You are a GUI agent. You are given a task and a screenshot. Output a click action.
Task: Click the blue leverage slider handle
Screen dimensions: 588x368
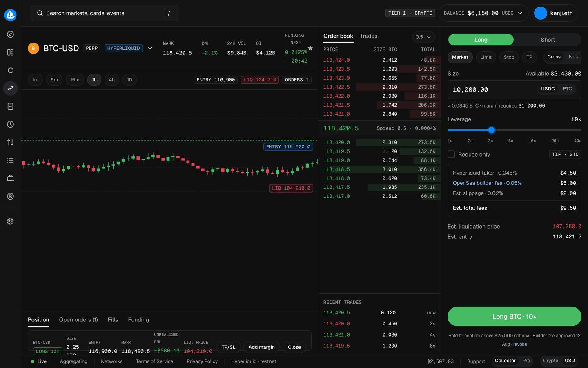[x=492, y=130]
